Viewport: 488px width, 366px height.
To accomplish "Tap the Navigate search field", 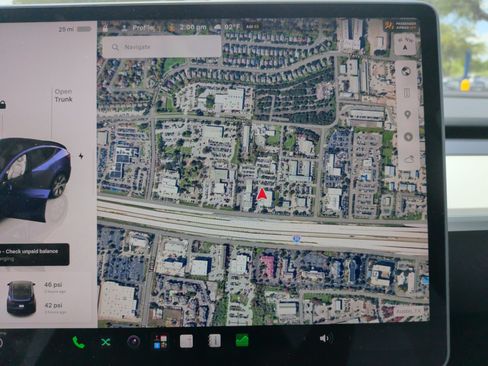I will (162, 47).
